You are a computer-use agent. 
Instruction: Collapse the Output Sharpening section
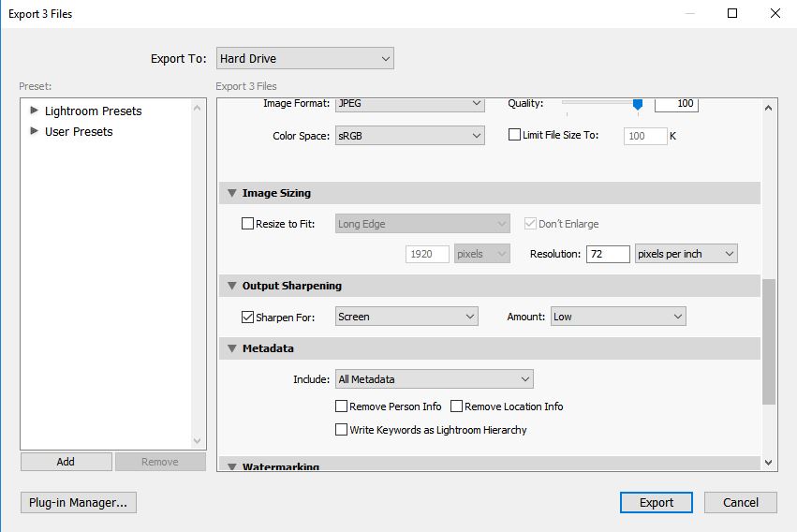tap(231, 286)
